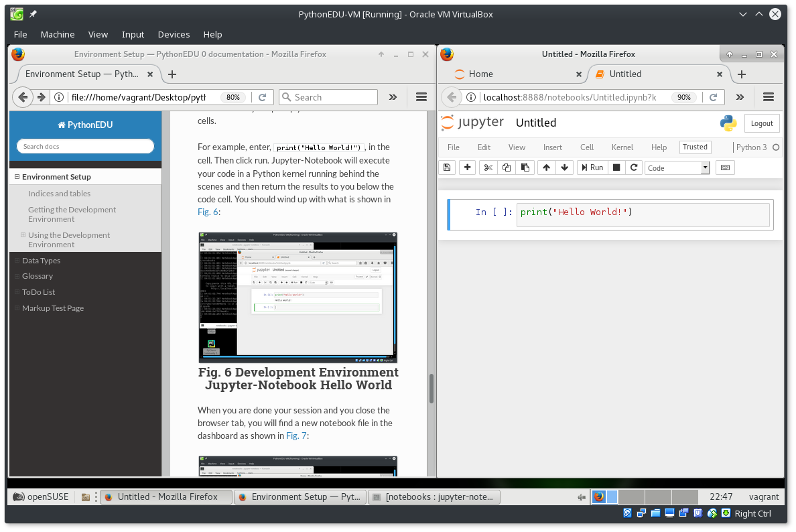Open file manager icon on openSUSE panel

tap(86, 497)
